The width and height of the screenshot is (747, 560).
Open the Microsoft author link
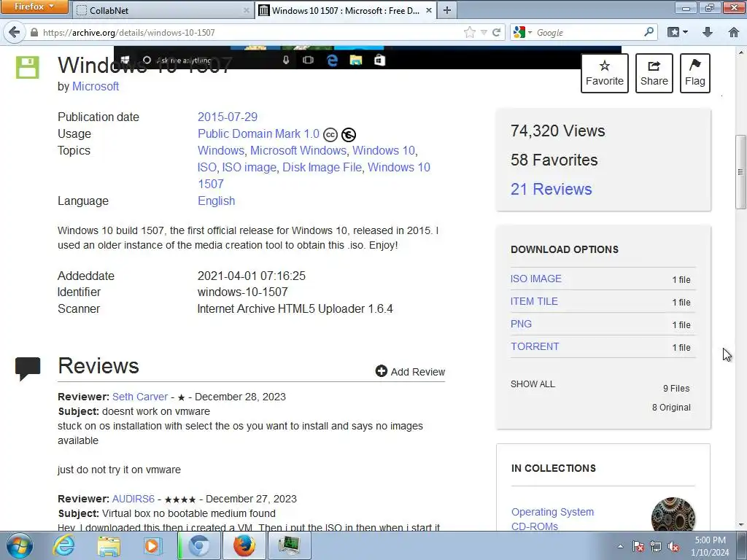[96, 86]
